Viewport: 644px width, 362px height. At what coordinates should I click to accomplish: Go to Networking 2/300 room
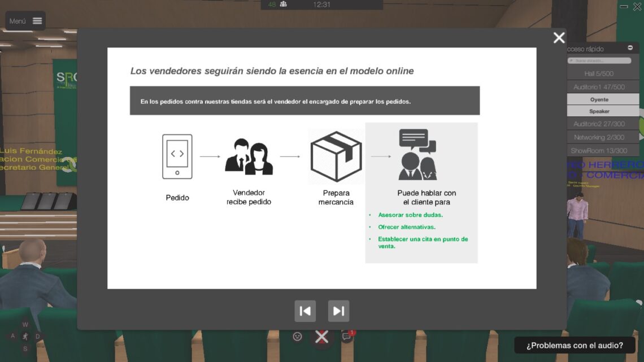pyautogui.click(x=599, y=137)
